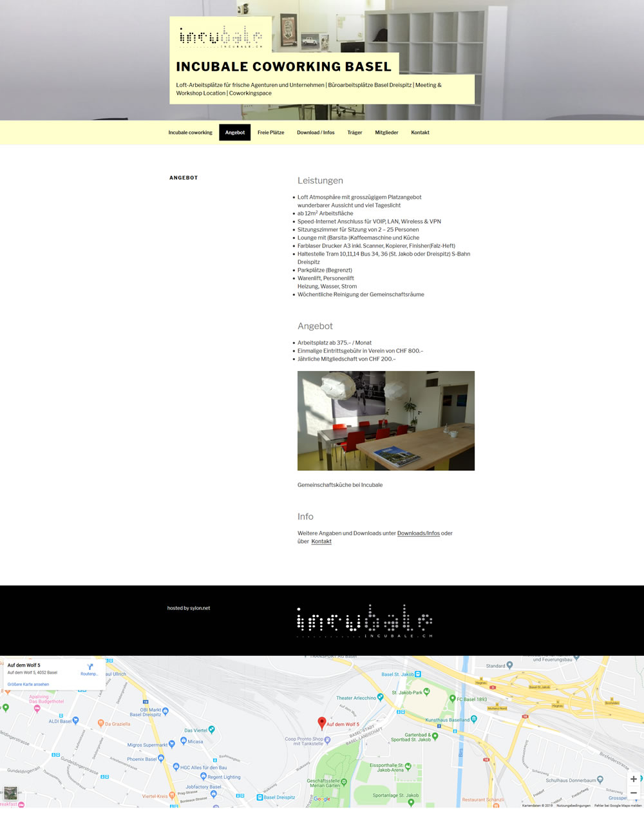Open the Angebot menu item
This screenshot has width=644, height=818.
coord(234,133)
